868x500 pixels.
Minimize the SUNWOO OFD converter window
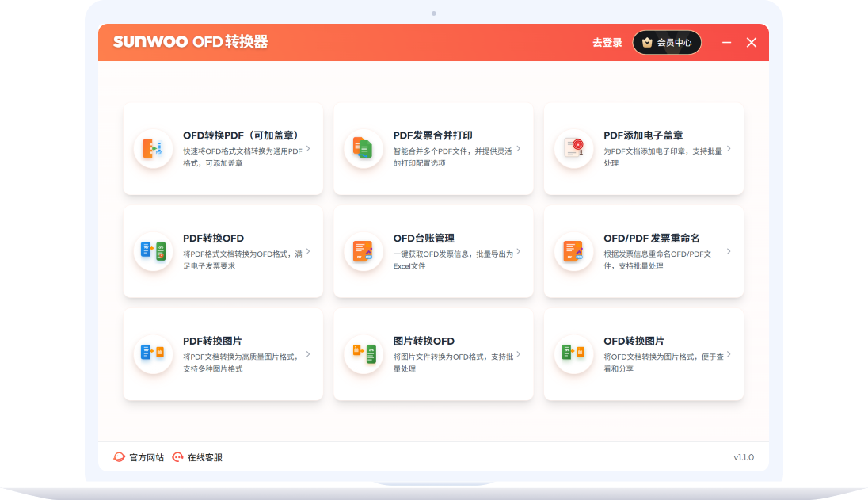point(726,42)
